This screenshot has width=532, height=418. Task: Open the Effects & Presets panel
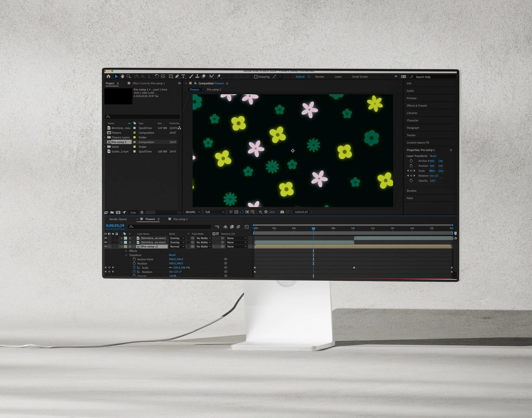[417, 106]
